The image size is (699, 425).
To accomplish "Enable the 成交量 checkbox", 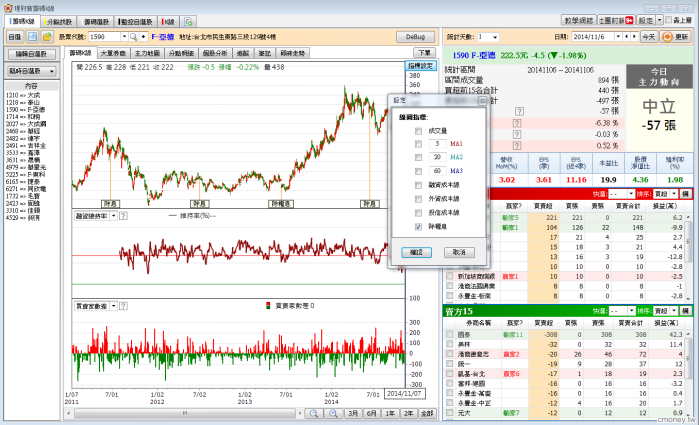I will 418,130.
